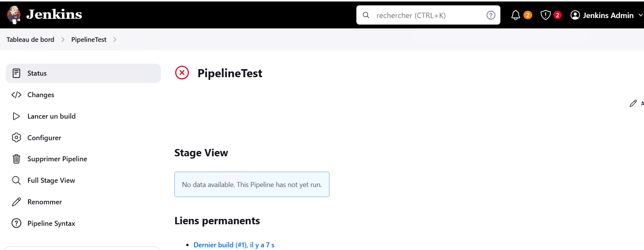
Task: Expand the chevron after Tableau de bord
Action: [63, 40]
